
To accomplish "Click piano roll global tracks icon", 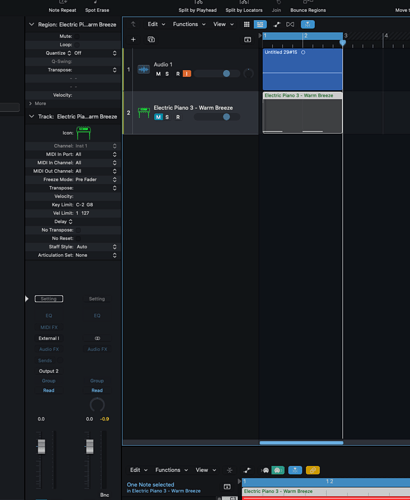I will coord(227,487).
